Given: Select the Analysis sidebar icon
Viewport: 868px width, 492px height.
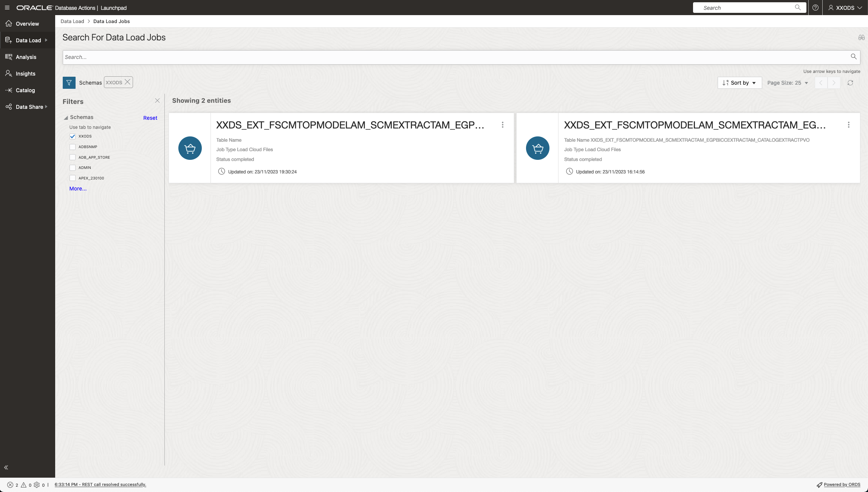Looking at the screenshot, I should tap(26, 57).
